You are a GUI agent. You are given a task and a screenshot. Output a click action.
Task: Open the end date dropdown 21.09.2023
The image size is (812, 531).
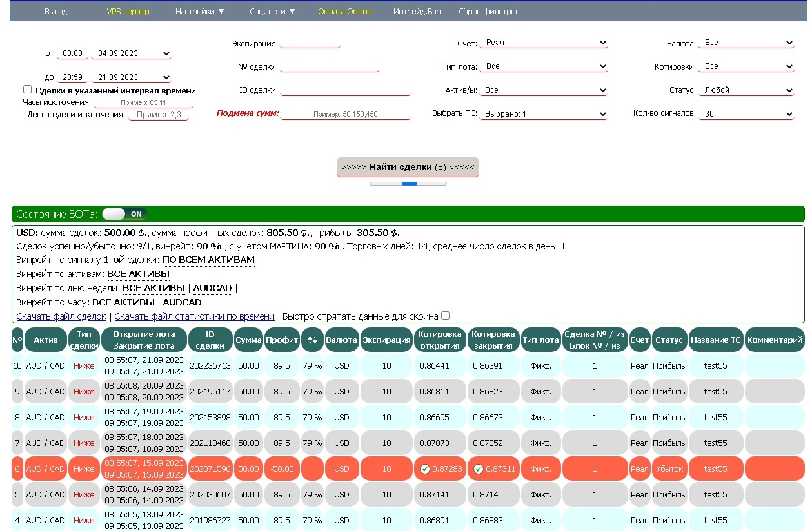pos(131,77)
